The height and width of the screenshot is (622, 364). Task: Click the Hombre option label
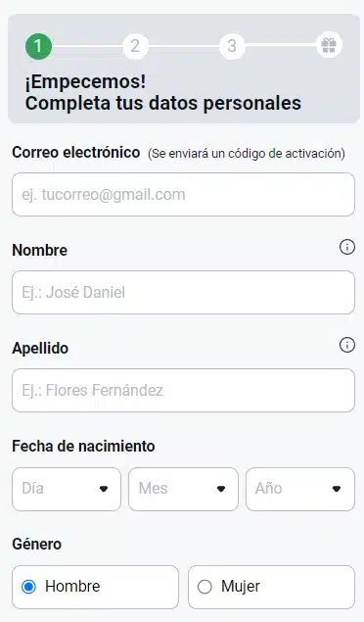pos(72,587)
